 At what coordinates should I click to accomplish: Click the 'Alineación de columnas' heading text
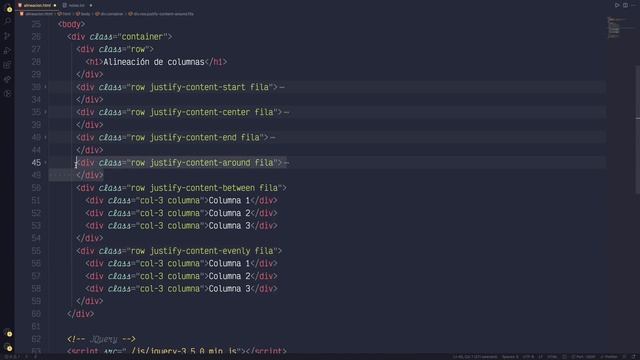(154, 62)
